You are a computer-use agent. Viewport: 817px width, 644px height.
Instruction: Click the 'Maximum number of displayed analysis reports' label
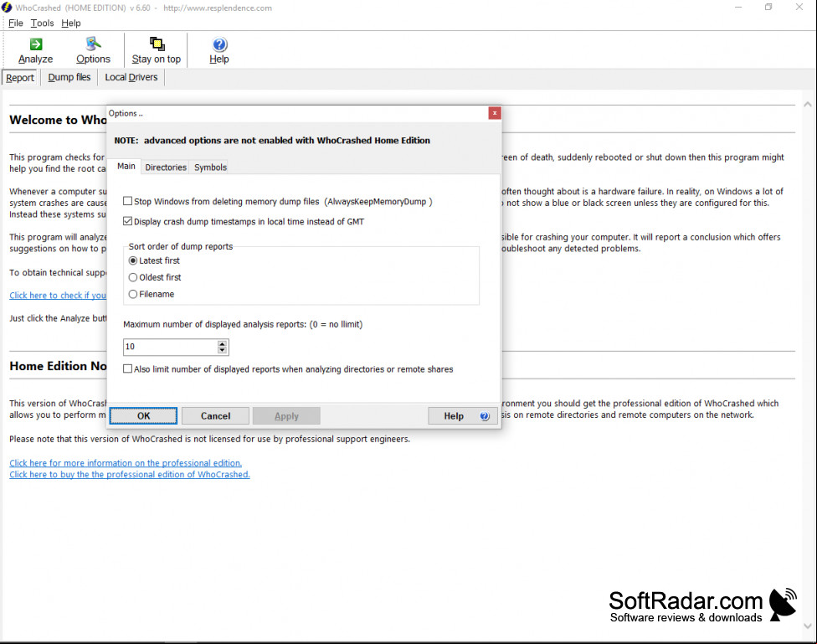coord(243,324)
